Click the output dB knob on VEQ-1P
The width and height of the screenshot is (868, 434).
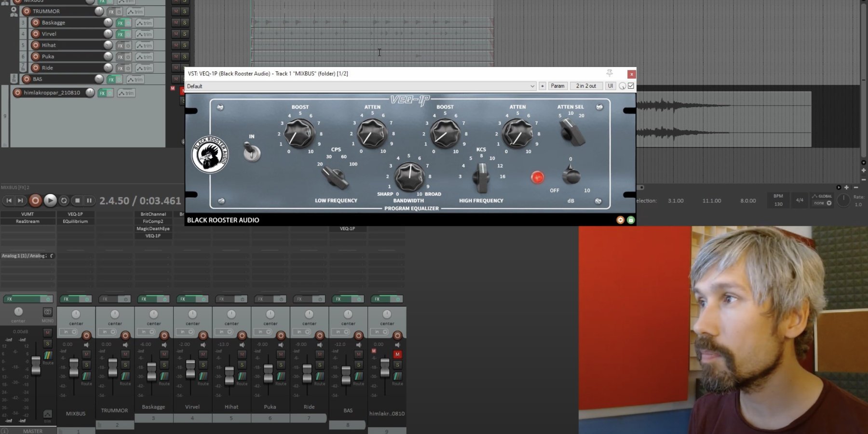571,175
